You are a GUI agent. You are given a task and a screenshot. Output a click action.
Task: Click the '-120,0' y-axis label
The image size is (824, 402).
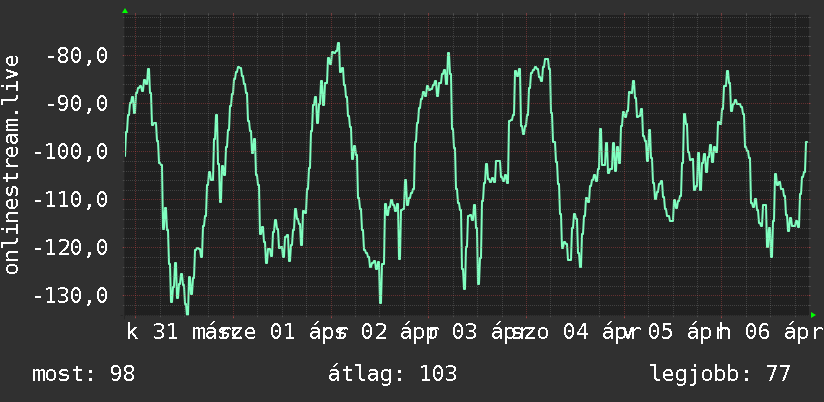pos(71,248)
